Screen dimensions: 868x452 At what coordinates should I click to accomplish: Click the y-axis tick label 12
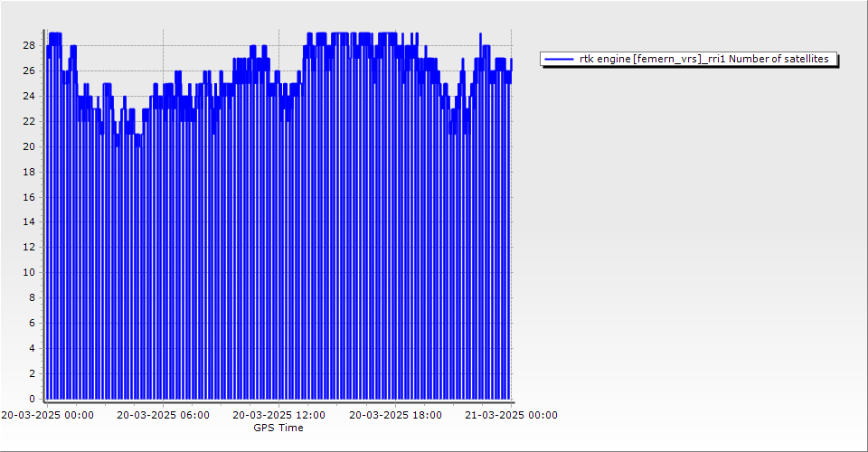coord(29,247)
